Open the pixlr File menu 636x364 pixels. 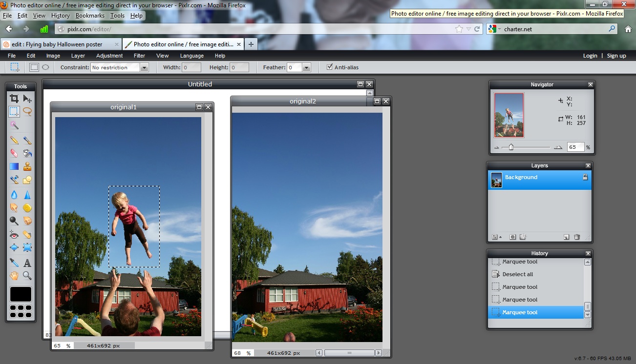tap(12, 56)
